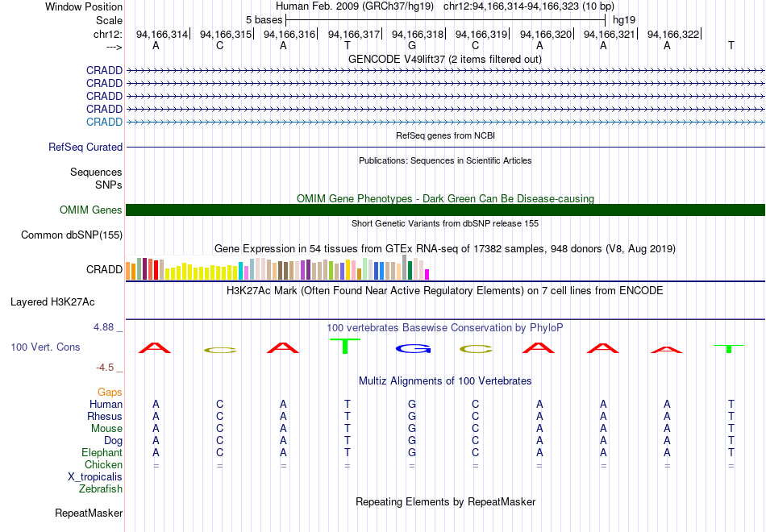Screen dimensions: 766x532
Task: Open the H3K27Ac Mark track title
Action: (444, 291)
